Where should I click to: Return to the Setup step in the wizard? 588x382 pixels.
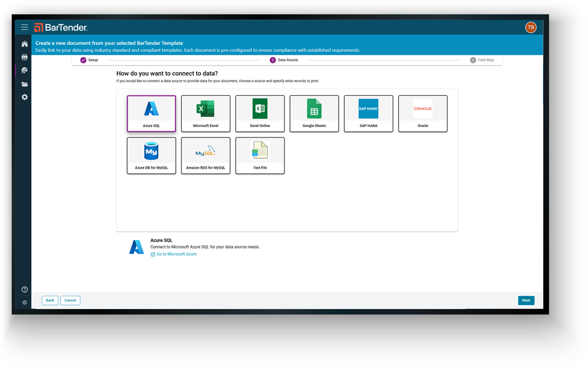click(x=89, y=59)
